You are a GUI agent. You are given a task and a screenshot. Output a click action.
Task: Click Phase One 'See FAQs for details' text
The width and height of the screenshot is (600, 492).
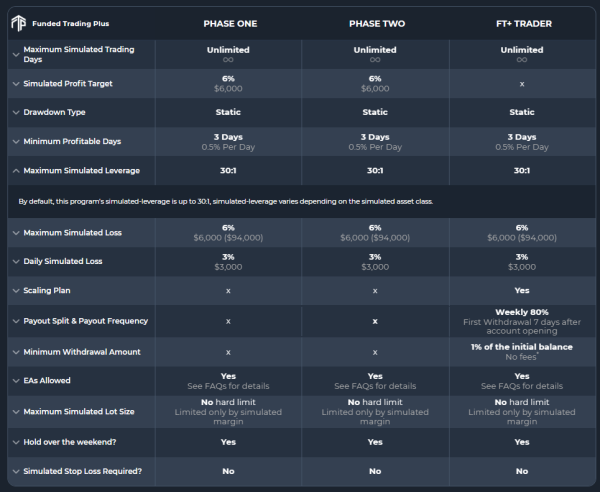pos(228,386)
